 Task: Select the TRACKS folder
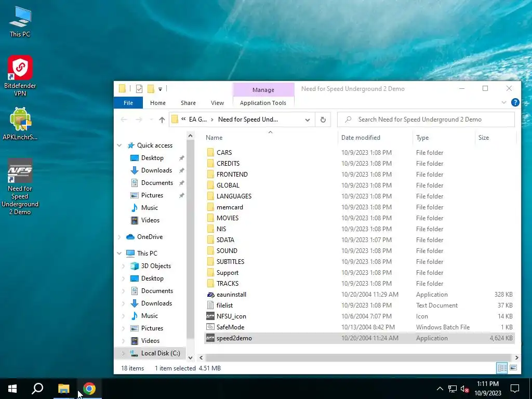pos(228,283)
